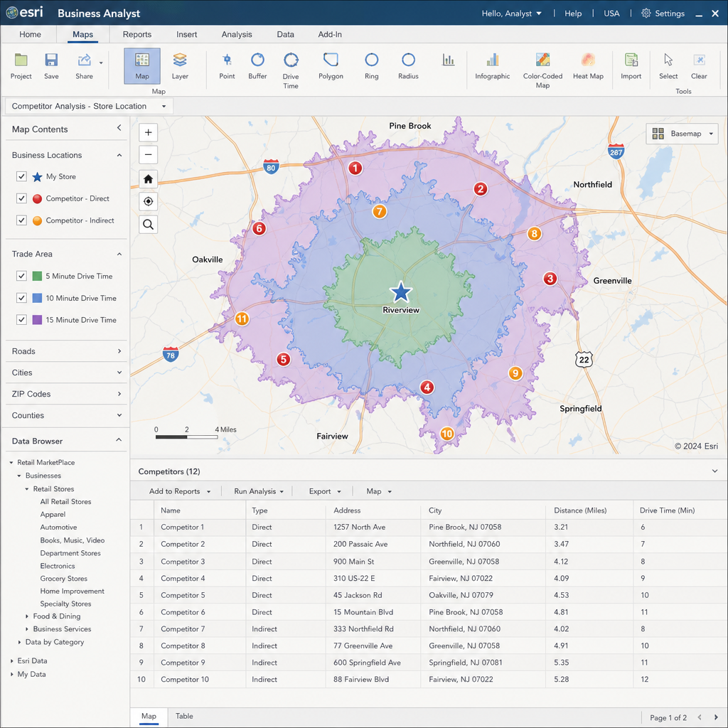Select the Polygon drawing tool
728x728 pixels.
[331, 66]
